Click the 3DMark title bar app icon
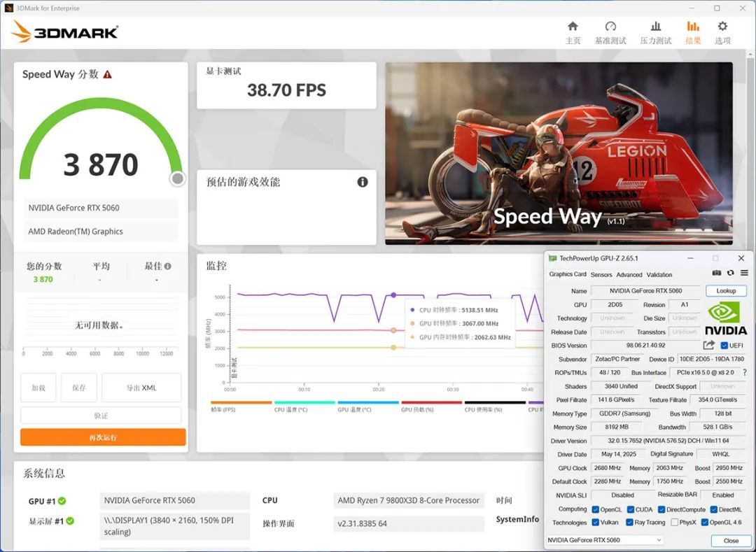 pyautogui.click(x=8, y=8)
